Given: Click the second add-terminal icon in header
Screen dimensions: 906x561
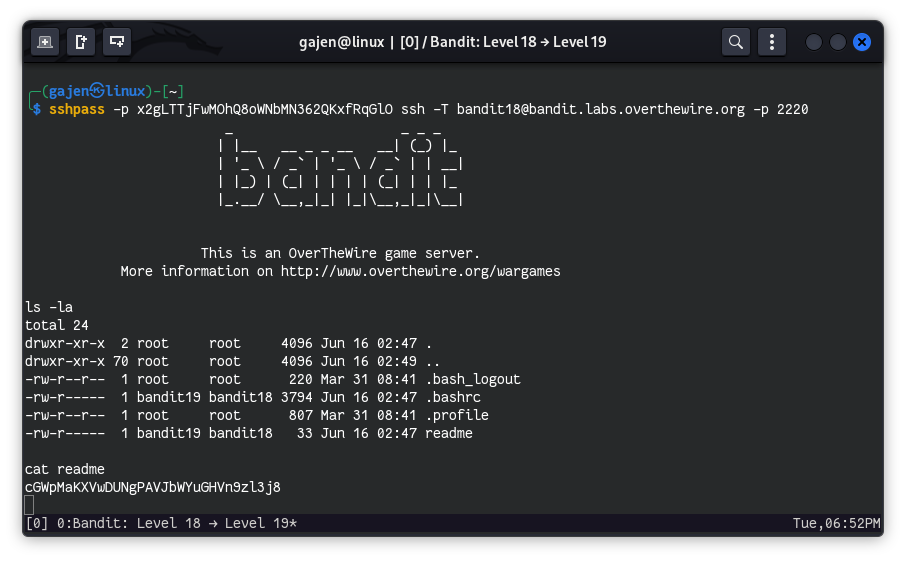Looking at the screenshot, I should (x=81, y=42).
